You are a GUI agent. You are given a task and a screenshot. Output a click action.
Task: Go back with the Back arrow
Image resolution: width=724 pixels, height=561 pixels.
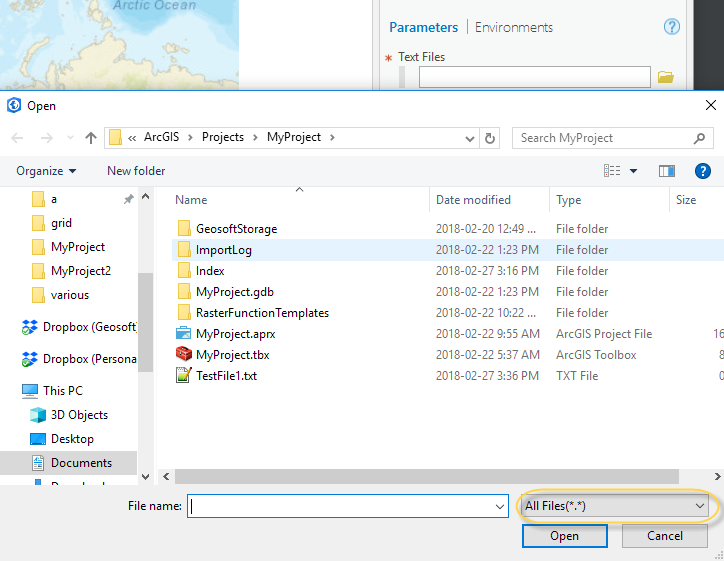(x=18, y=138)
